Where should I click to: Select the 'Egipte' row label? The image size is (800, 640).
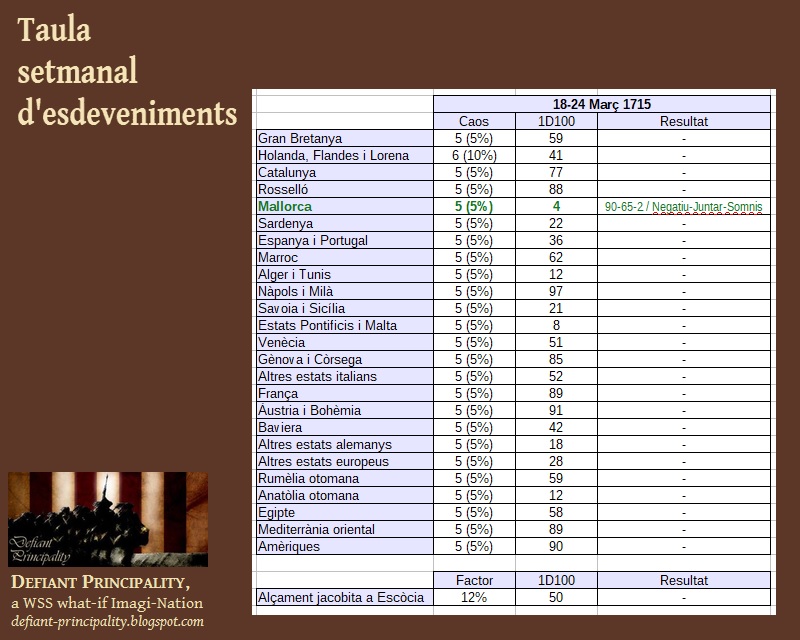tap(344, 512)
